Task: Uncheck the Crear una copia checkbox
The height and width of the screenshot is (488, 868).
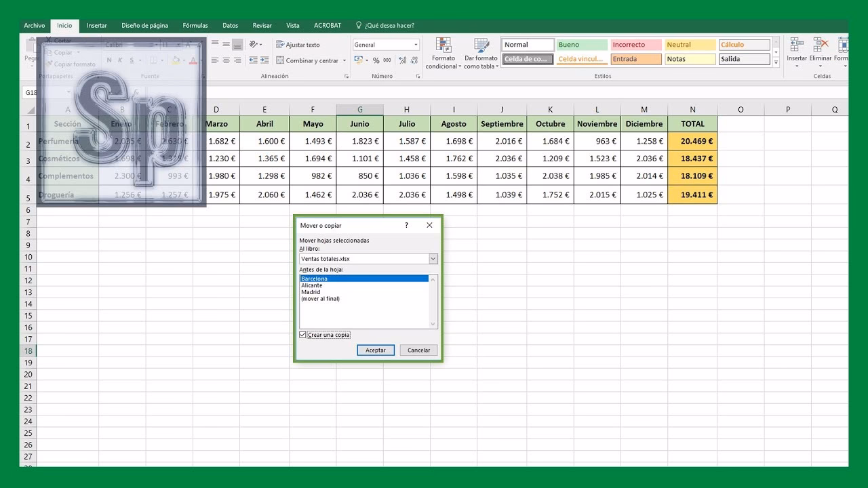Action: (x=302, y=334)
